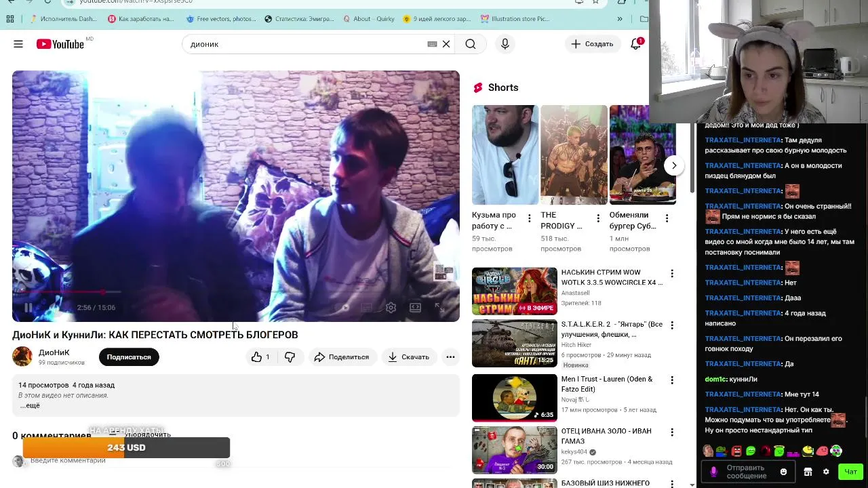
Task: Open options for БАЗОВЫЙ ШИЗ video
Action: coord(672,484)
